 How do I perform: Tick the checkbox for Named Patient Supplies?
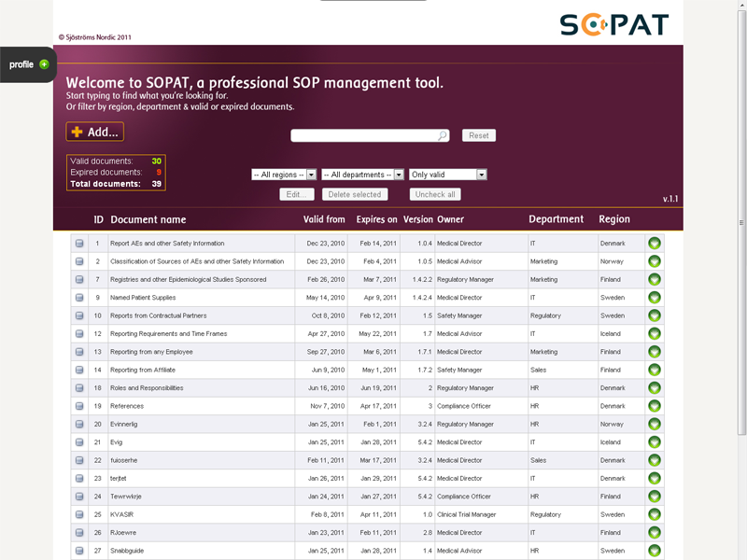coord(79,298)
